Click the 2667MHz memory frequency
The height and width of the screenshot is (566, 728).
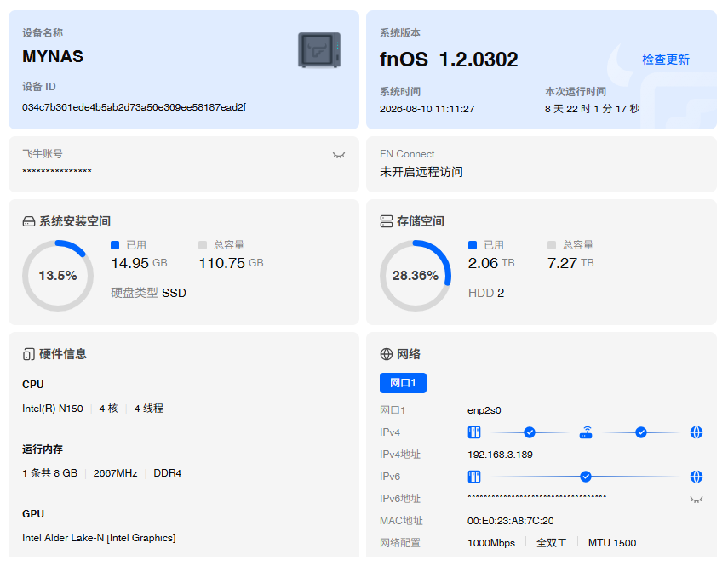pos(115,473)
